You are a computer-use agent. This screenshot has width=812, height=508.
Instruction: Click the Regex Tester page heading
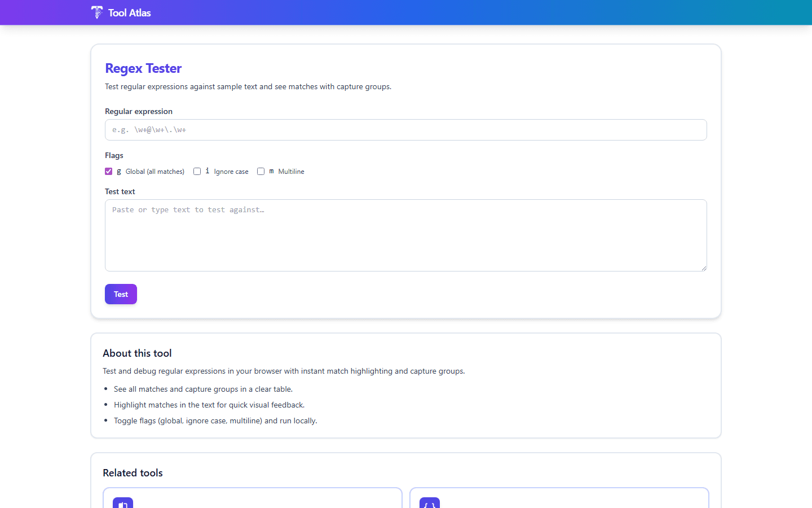[x=143, y=68]
